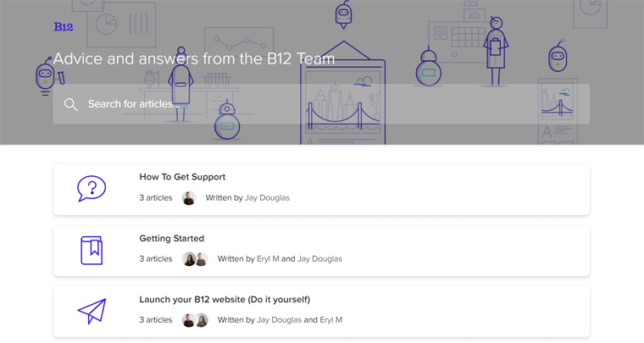
Task: Click Jay Douglas author name under How To Get Support
Action: click(268, 198)
